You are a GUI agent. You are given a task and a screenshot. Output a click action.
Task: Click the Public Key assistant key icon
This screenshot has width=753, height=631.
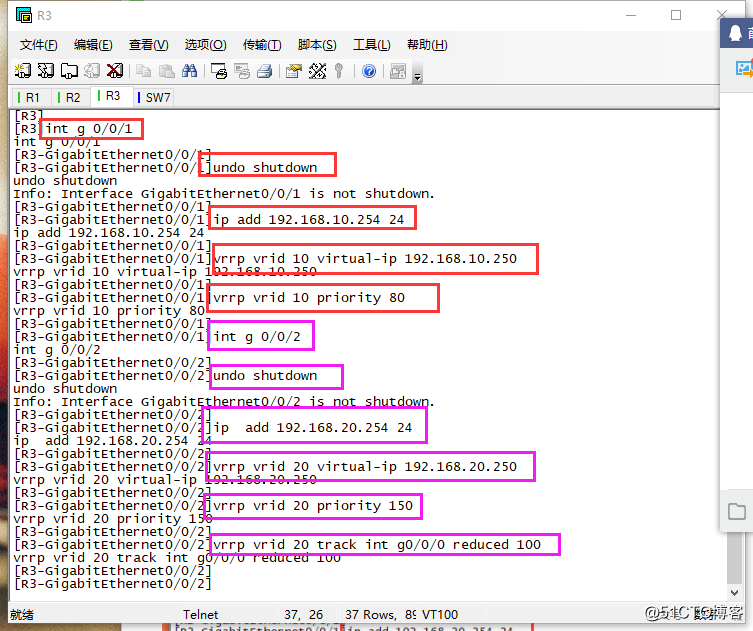tap(339, 71)
